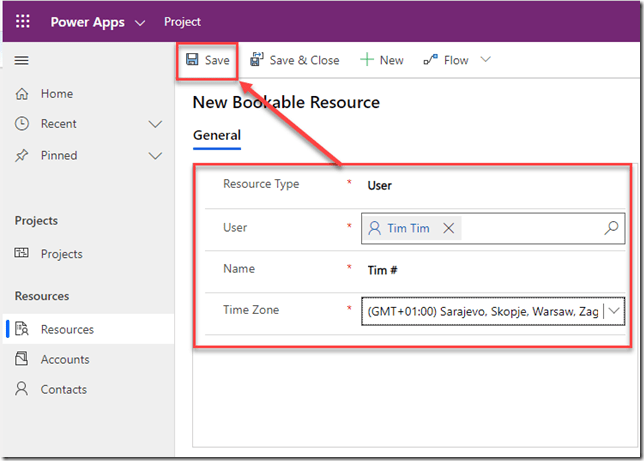Expand the Recent chevron
644x461 pixels.
point(155,124)
